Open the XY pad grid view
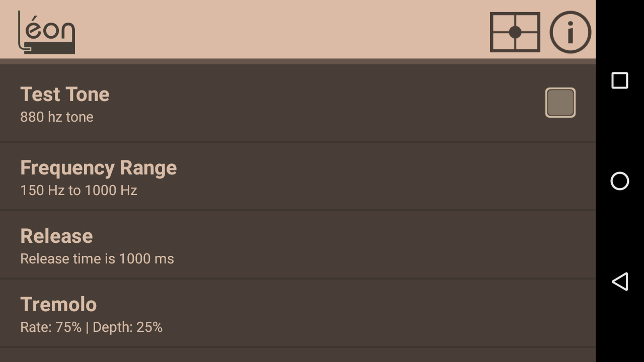 [x=515, y=32]
